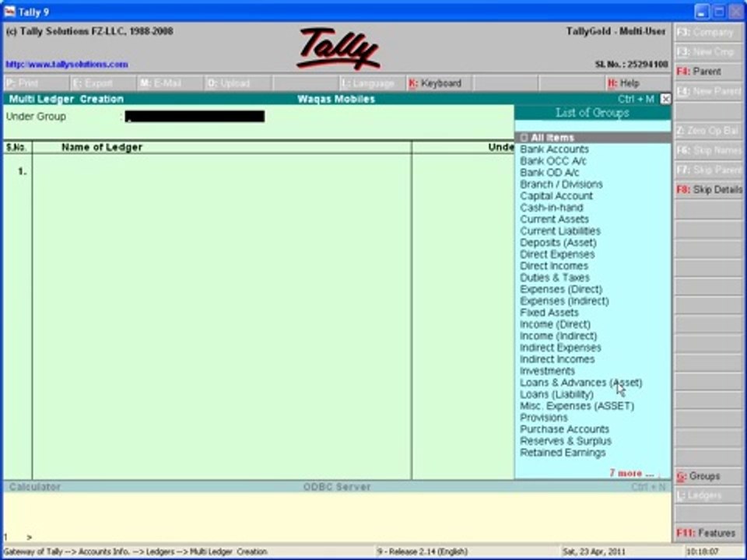Select Current Liabilities group

(559, 231)
